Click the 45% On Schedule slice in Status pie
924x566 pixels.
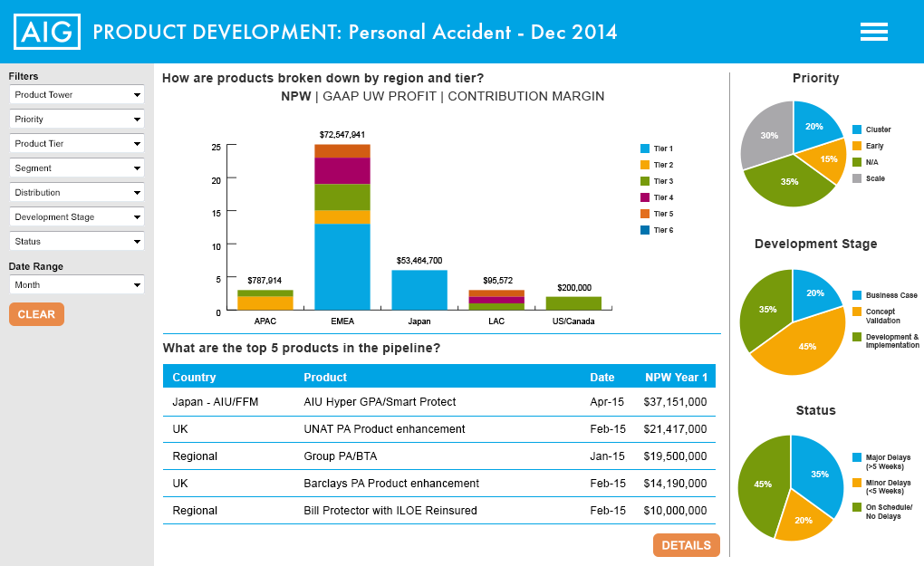[763, 484]
